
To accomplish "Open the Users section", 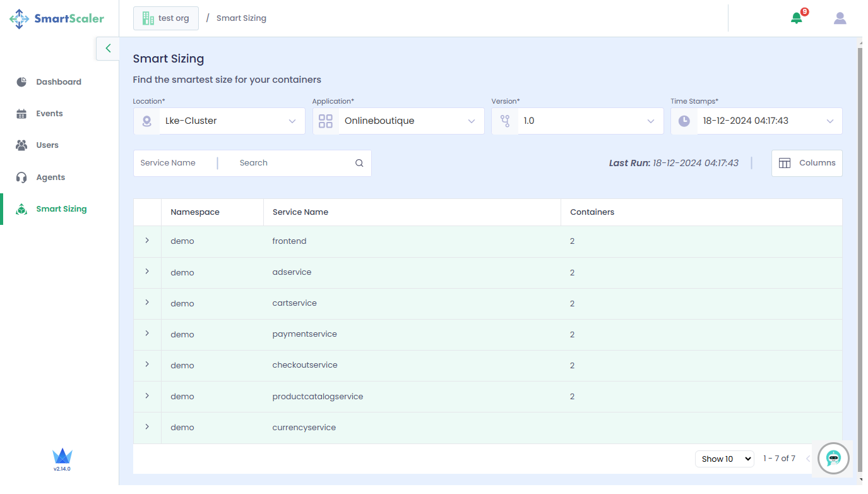I will (x=47, y=145).
